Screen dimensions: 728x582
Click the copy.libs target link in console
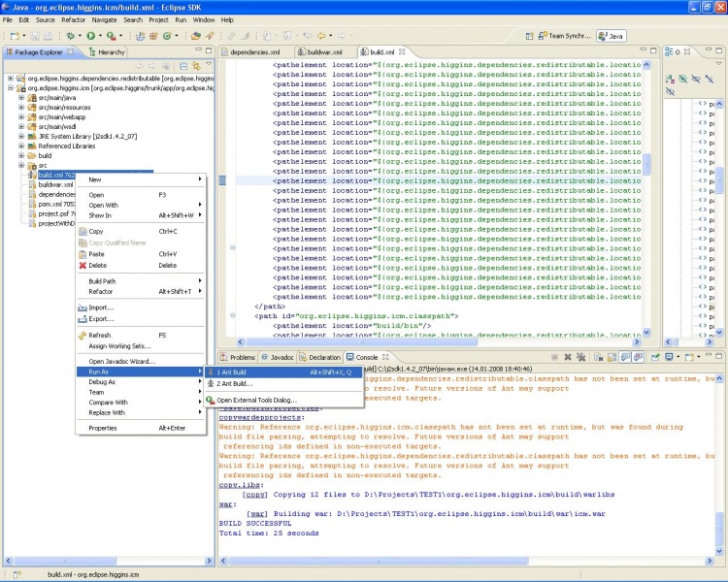pos(239,485)
